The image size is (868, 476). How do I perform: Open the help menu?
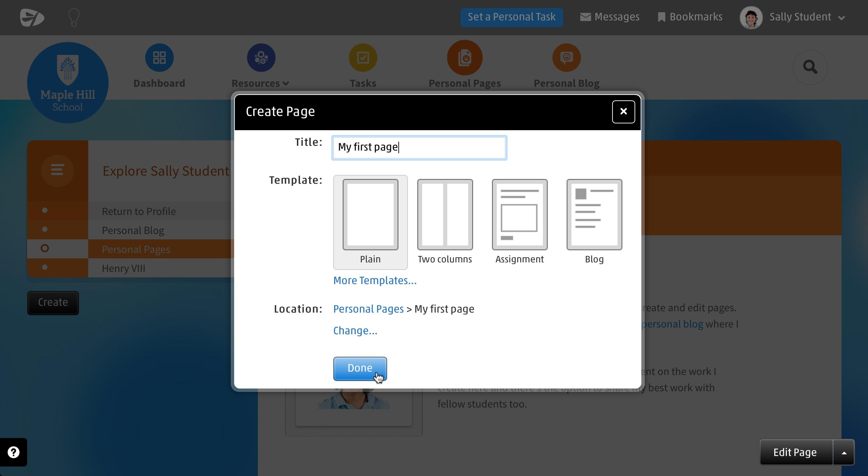[x=13, y=452]
